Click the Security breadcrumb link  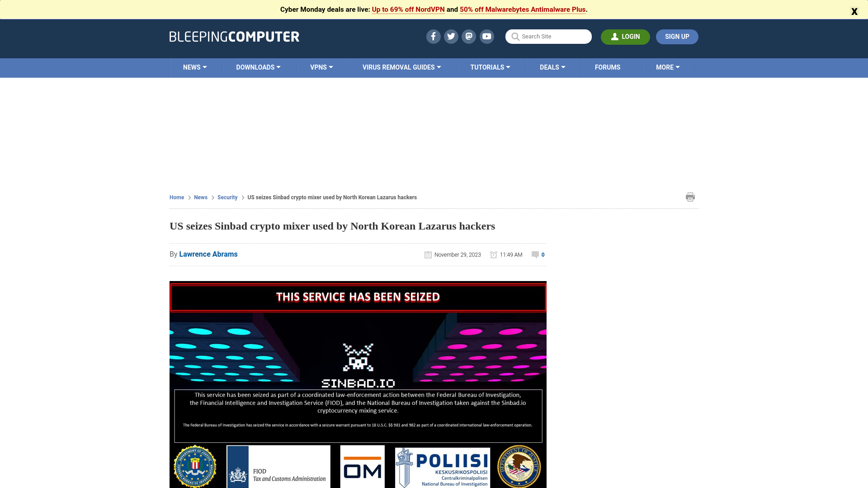coord(227,197)
